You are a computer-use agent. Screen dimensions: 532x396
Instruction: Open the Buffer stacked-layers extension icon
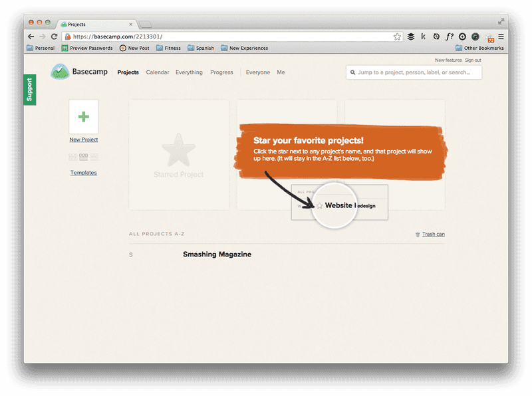pyautogui.click(x=411, y=37)
